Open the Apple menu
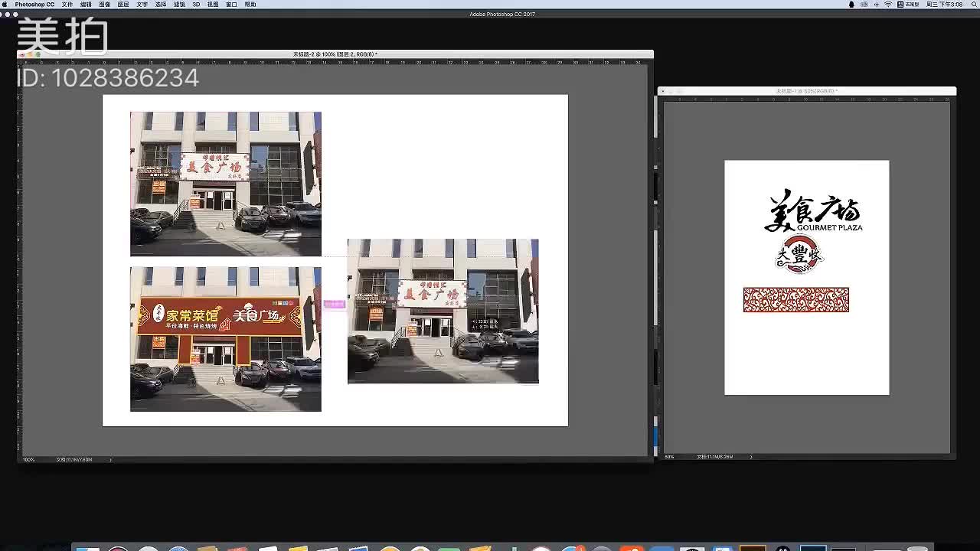This screenshot has width=980, height=551. click(6, 5)
